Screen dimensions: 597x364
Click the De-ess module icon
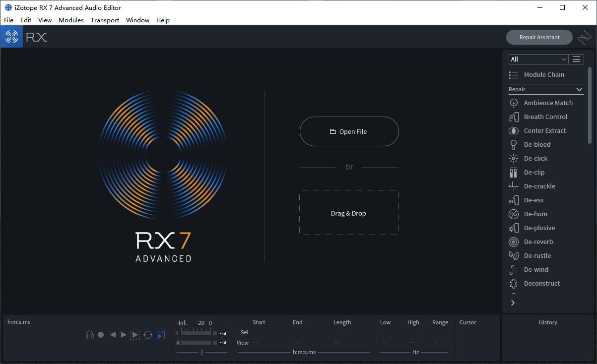coord(514,200)
